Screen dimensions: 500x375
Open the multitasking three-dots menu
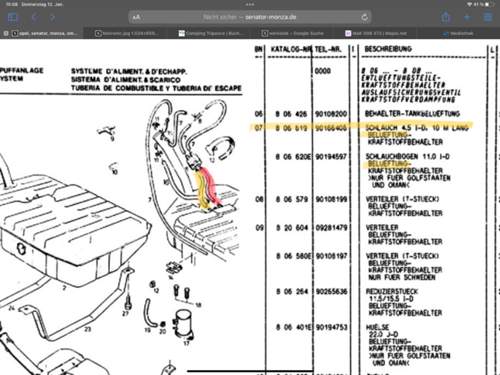pos(250,4)
